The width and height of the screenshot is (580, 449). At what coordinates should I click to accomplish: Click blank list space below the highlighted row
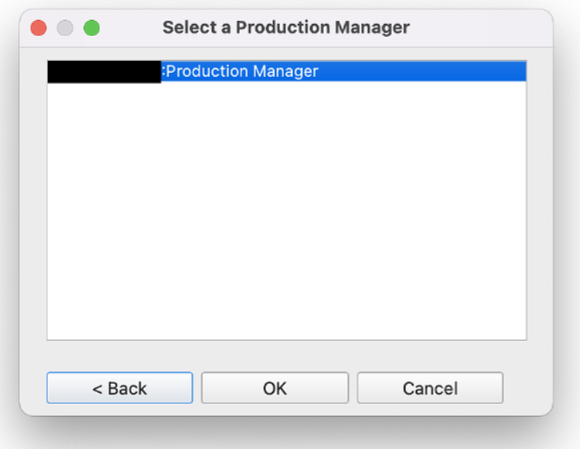(x=287, y=211)
